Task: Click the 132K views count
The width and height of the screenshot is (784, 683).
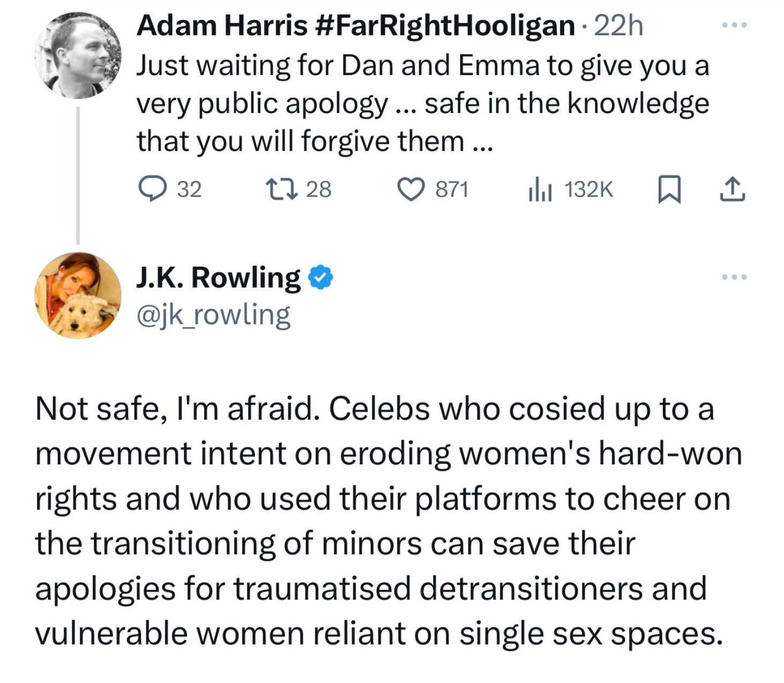Action: click(x=588, y=190)
